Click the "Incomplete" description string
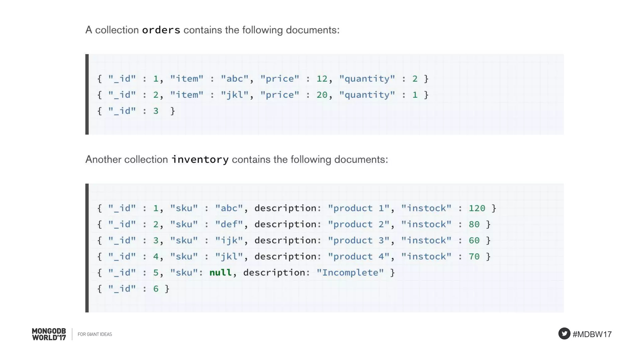644x362 pixels. coord(350,272)
